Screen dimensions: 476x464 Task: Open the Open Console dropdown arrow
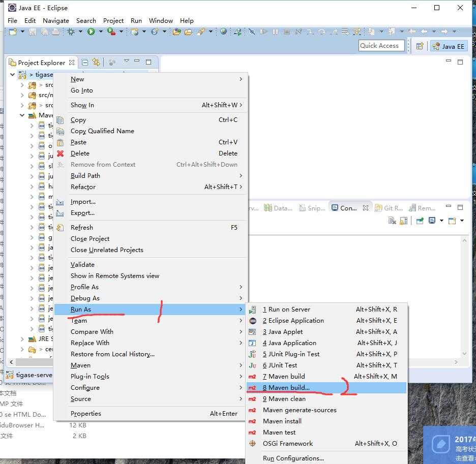[462, 221]
